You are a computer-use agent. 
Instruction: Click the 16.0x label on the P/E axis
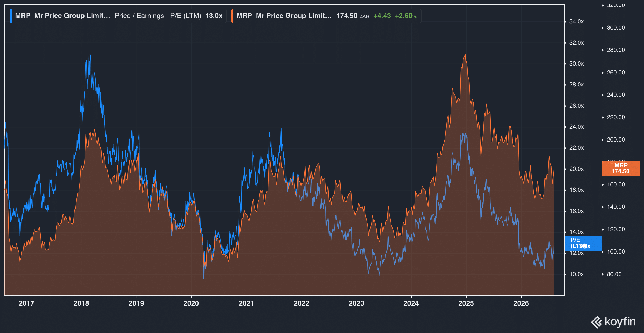tap(576, 211)
